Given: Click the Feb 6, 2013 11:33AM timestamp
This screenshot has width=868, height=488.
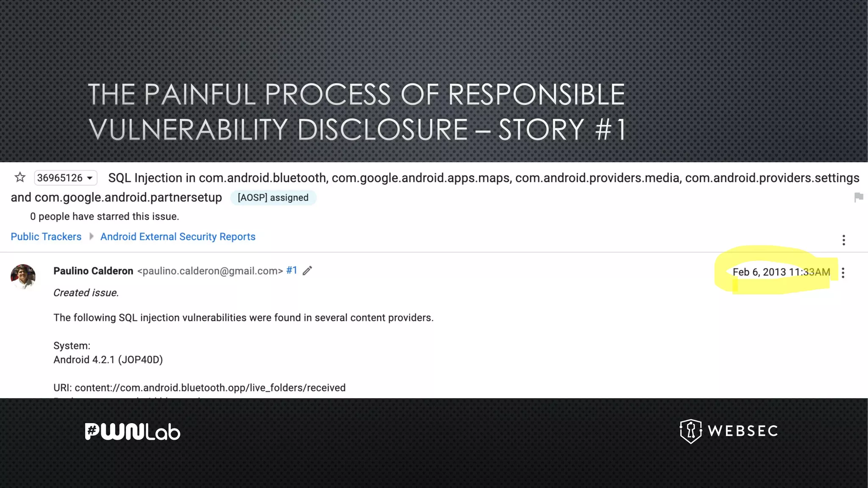Looking at the screenshot, I should (x=781, y=272).
